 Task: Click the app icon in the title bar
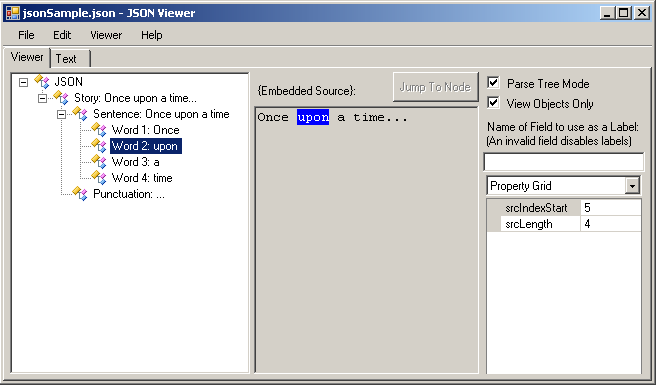pos(13,13)
